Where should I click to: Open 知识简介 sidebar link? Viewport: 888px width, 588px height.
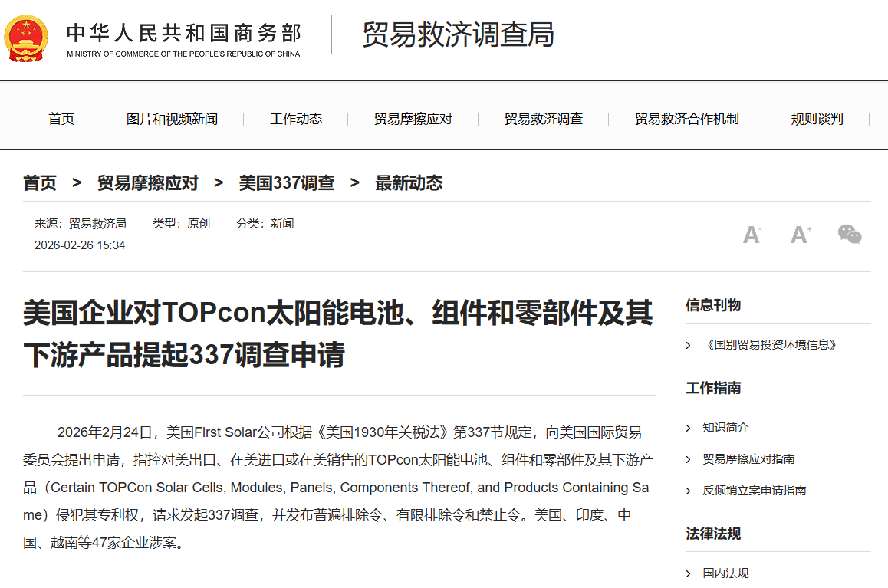click(x=725, y=427)
